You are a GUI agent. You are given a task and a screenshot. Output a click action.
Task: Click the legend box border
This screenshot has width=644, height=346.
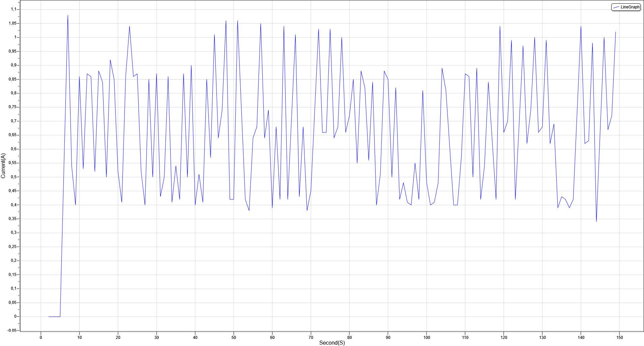pos(626,3)
